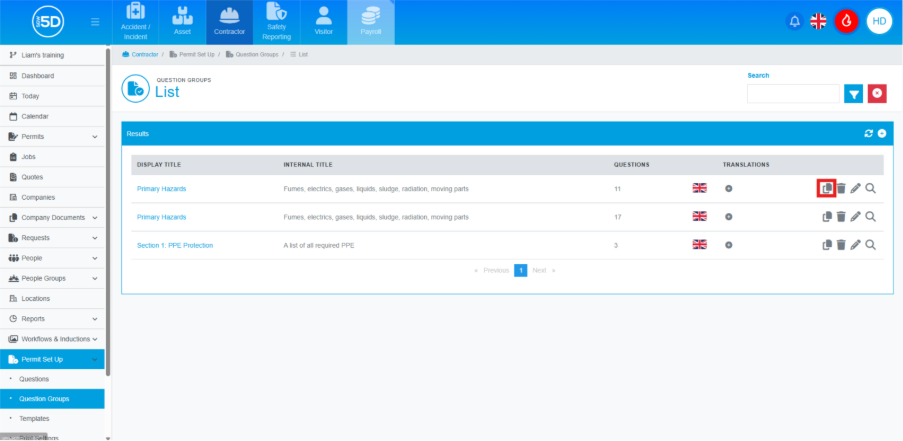Click the 5D logo
The image size is (903, 441).
coord(48,22)
